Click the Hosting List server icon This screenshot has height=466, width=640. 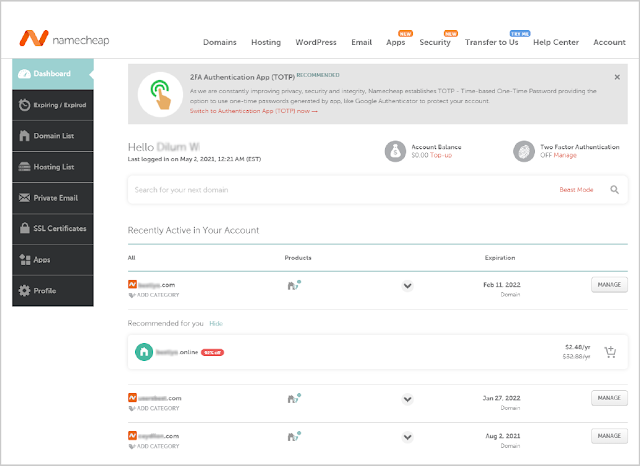coord(24,166)
